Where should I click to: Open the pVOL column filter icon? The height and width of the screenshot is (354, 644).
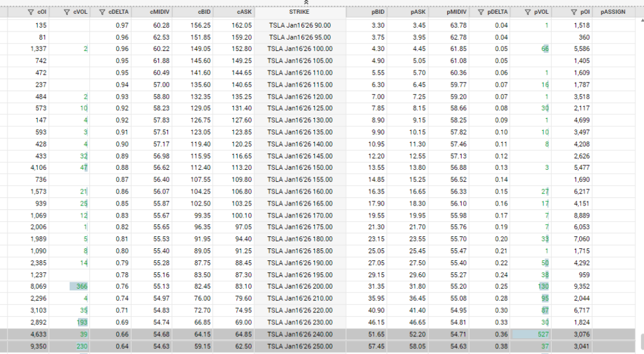528,13
